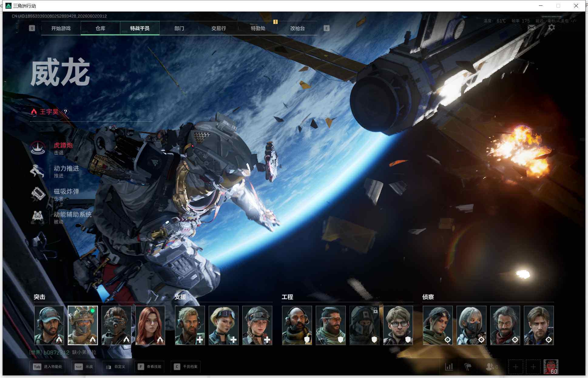Select the 动力推进 skill icon
588x378 pixels.
click(x=38, y=171)
